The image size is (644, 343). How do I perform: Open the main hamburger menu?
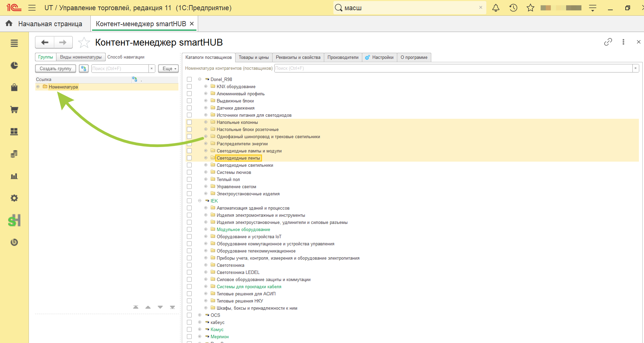[x=32, y=8]
